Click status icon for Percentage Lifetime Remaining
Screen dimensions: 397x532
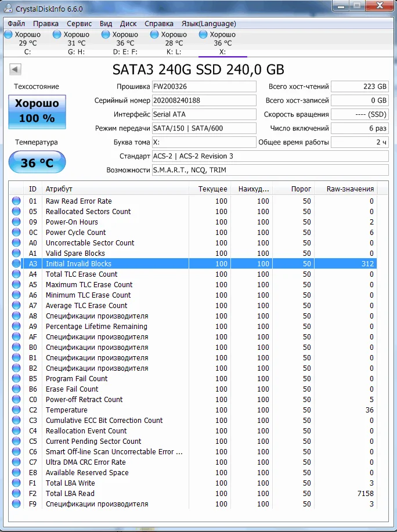16,327
